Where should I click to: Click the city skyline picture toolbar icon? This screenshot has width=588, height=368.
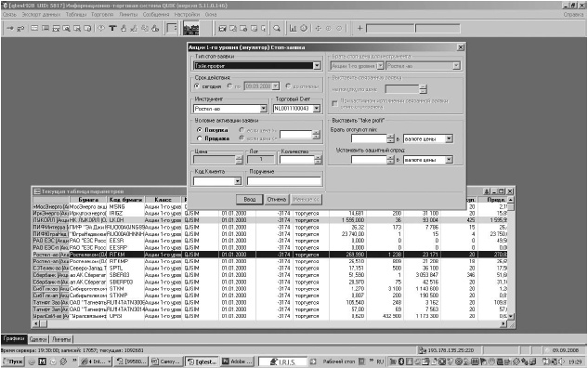pyautogui.click(x=190, y=29)
